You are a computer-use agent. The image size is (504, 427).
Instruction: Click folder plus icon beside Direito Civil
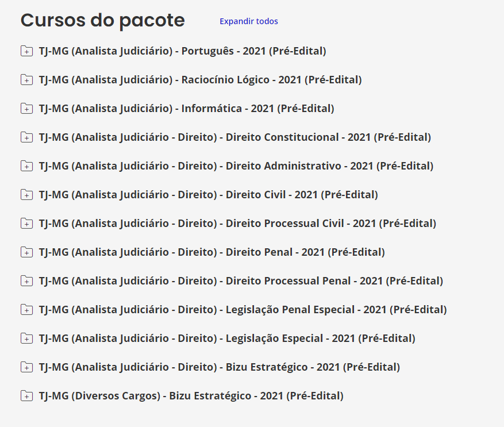point(26,195)
